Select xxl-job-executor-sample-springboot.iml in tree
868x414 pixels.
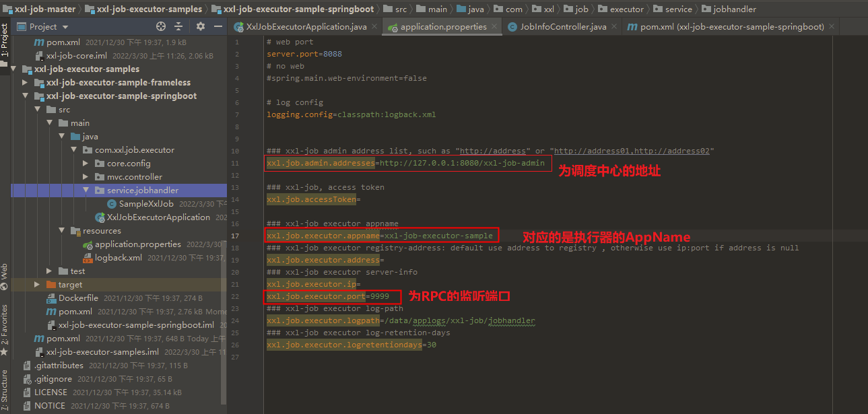point(136,325)
